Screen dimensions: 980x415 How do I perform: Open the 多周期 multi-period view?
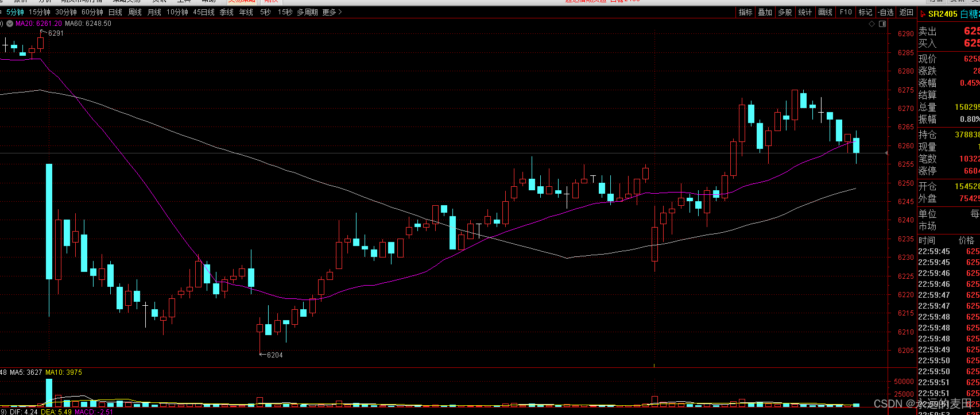[x=308, y=12]
